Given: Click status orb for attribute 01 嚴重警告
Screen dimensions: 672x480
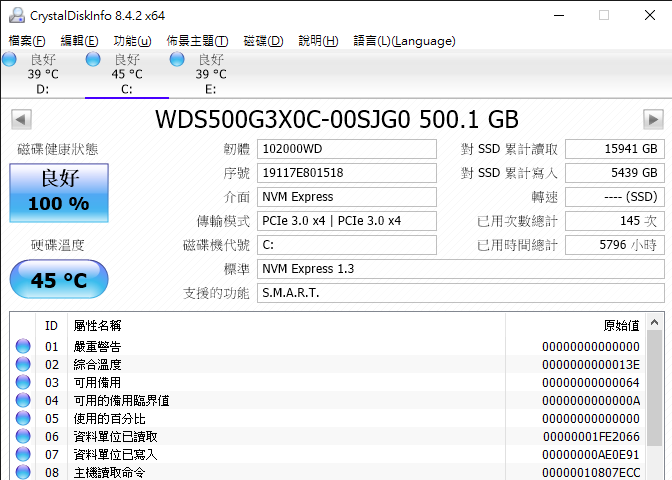Looking at the screenshot, I should coord(23,346).
